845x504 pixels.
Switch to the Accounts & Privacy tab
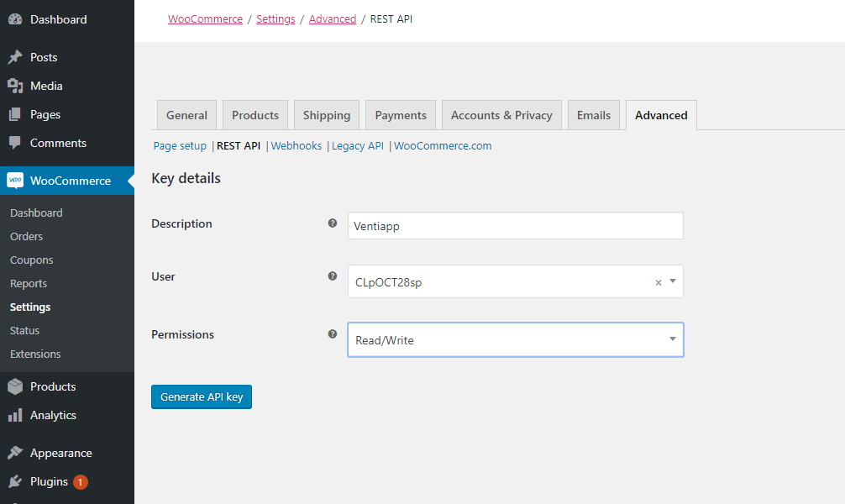[x=501, y=115]
